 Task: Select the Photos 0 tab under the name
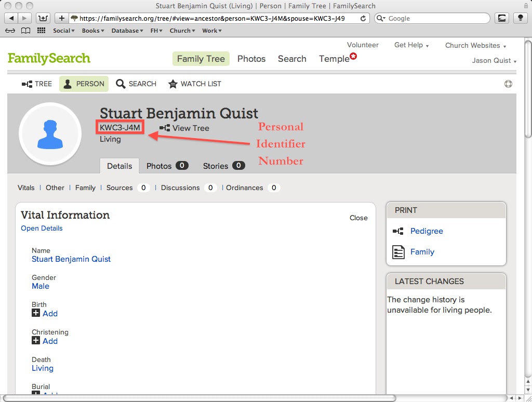pos(167,166)
